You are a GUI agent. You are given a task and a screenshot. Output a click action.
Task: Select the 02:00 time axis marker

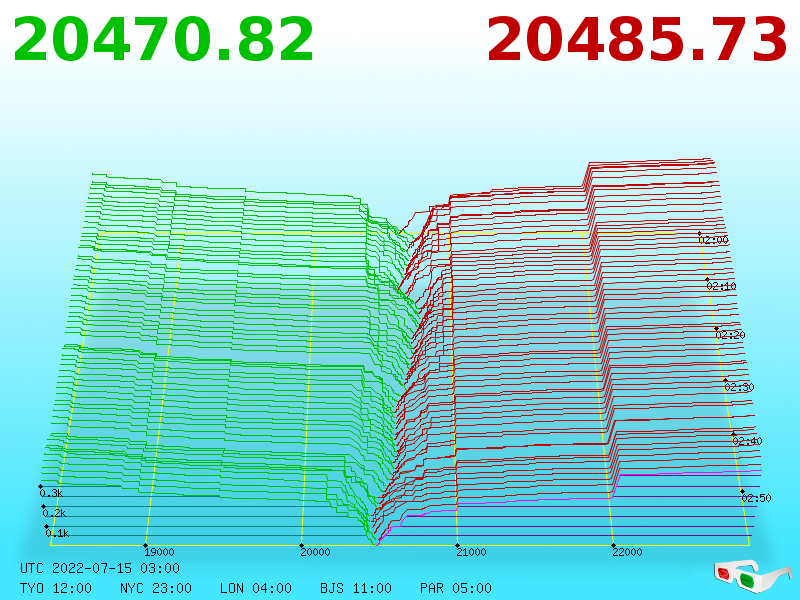pos(714,240)
